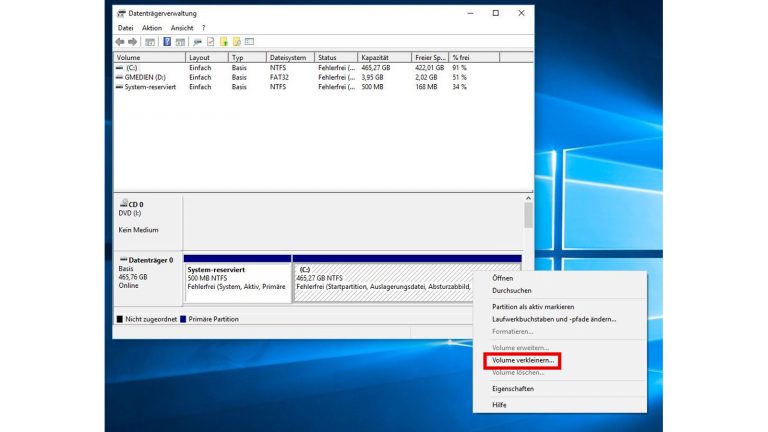The height and width of the screenshot is (432, 768).
Task: Select the System-reserviert partition block
Action: click(237, 283)
